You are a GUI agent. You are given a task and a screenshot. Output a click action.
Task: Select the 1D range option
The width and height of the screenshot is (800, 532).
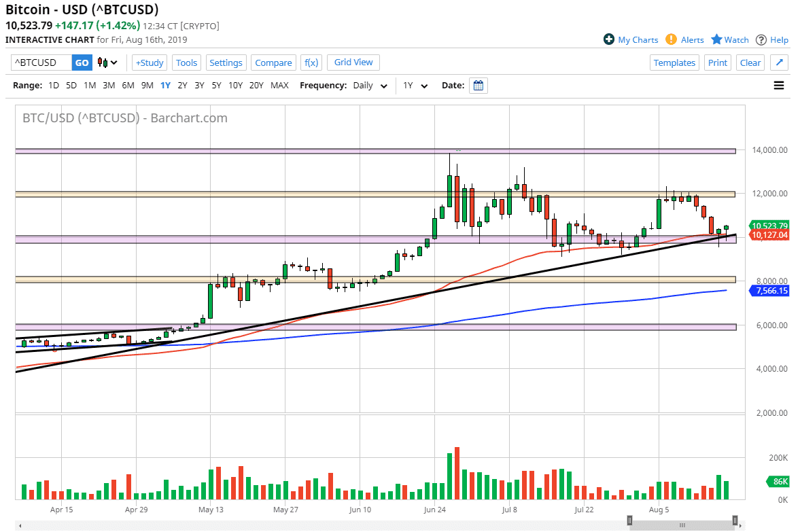coord(54,85)
